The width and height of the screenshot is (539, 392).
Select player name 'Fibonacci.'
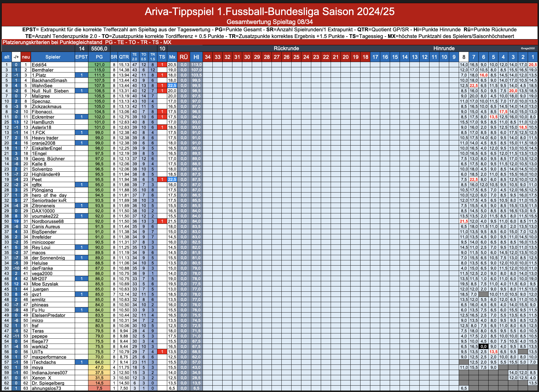[x=42, y=112]
